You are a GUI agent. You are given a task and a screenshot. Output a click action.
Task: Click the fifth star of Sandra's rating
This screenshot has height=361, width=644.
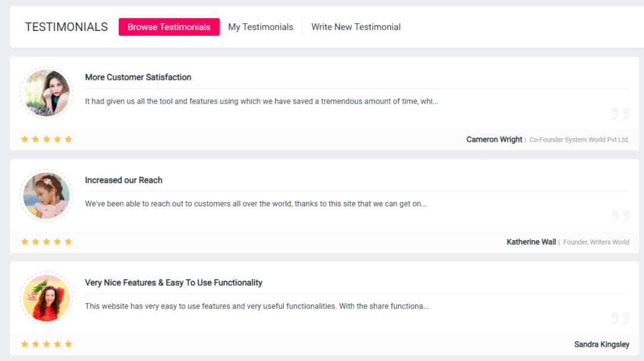(x=68, y=344)
